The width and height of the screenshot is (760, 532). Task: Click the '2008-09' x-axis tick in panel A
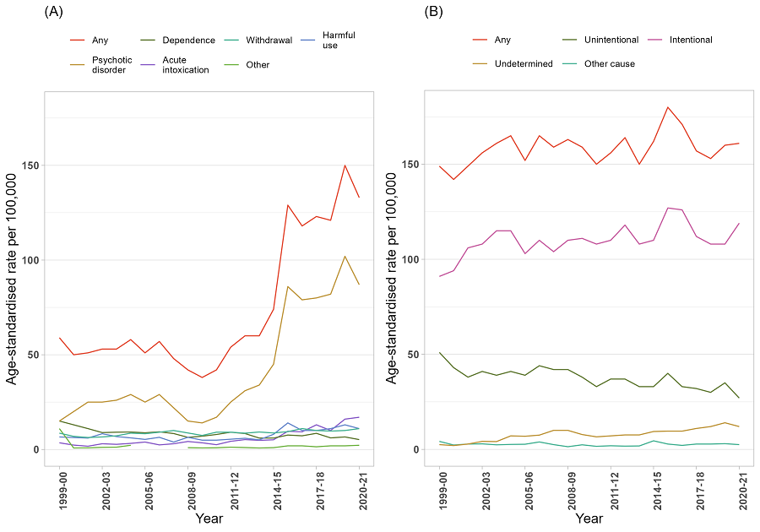pyautogui.click(x=192, y=490)
